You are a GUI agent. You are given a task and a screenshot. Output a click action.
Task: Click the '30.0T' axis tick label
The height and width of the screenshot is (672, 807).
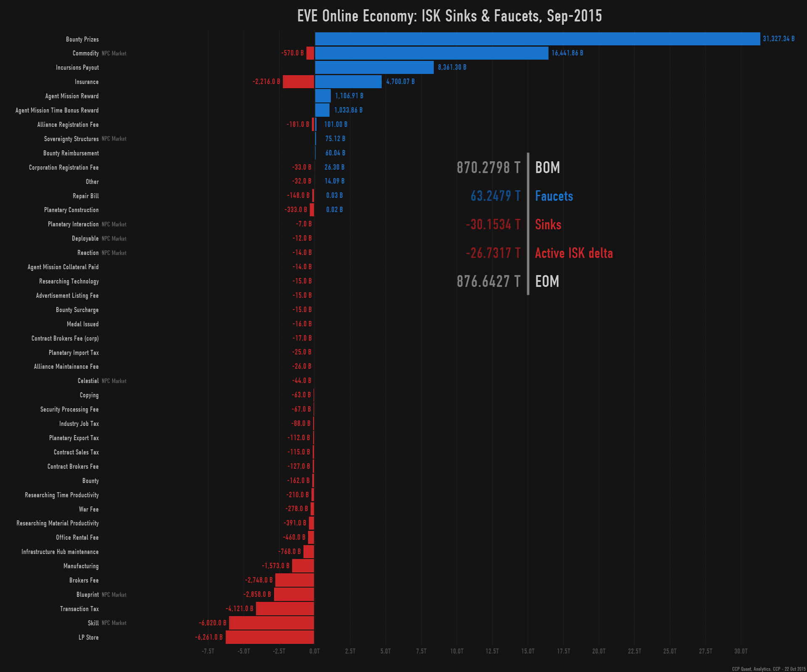click(x=741, y=651)
